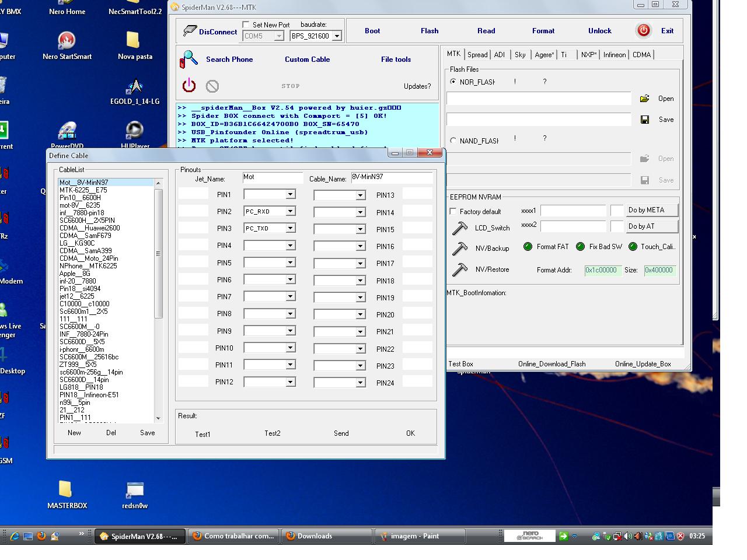
Task: Open the PIN13 dropdown list
Action: pyautogui.click(x=360, y=196)
